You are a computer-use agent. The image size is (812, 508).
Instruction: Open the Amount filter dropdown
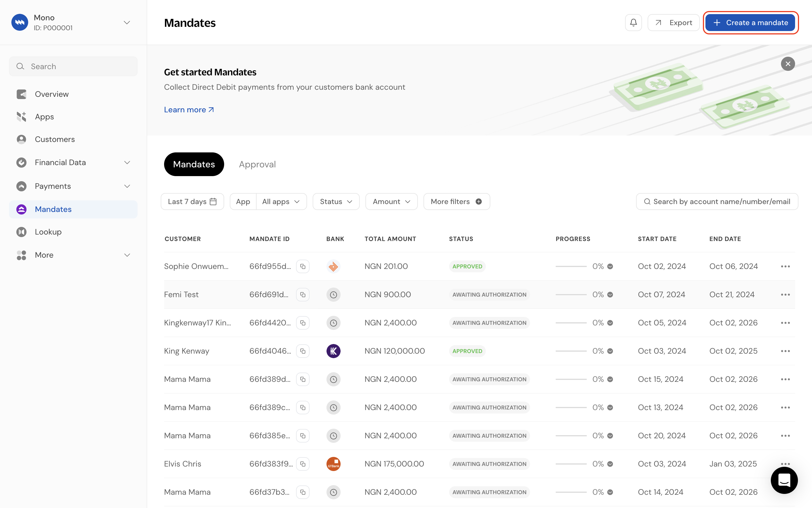[x=391, y=202]
